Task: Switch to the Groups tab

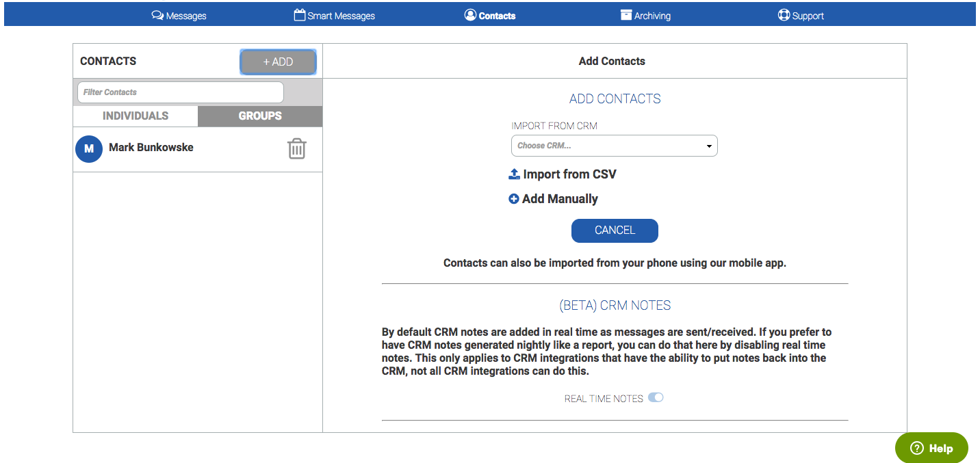Action: [260, 116]
